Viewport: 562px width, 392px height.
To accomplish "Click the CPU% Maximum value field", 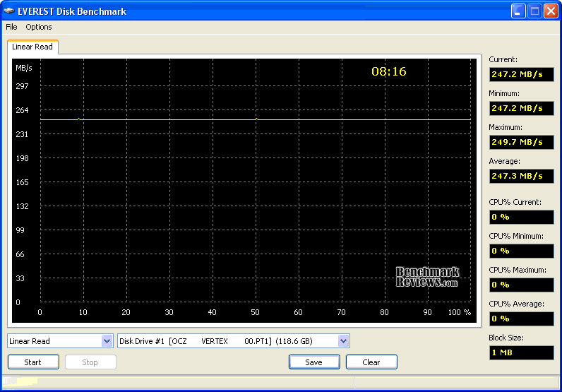I will [522, 285].
